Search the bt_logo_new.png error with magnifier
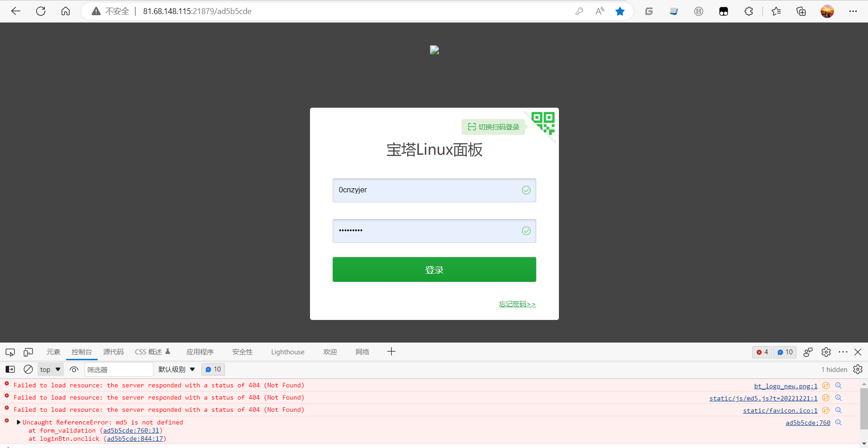Image resolution: width=868 pixels, height=448 pixels. click(838, 386)
